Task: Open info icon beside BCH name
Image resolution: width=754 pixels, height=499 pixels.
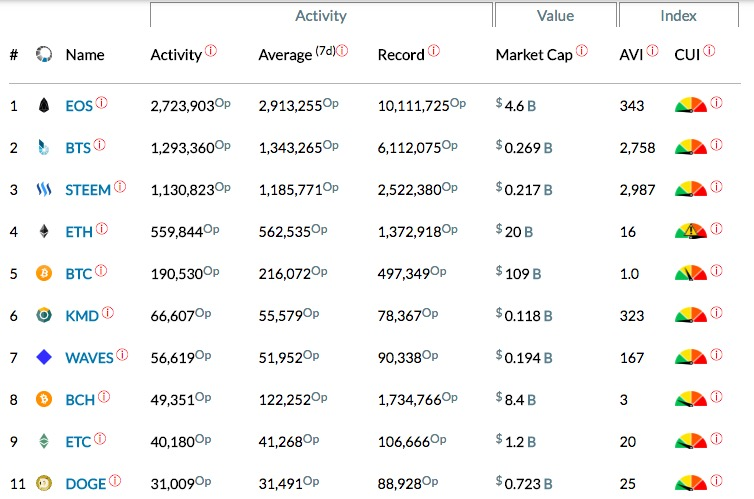Action: [x=104, y=396]
